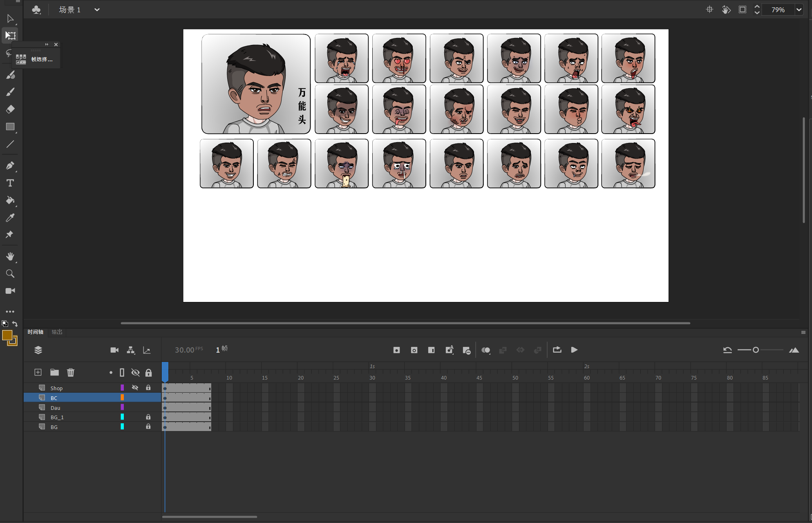Select the BC layer row

coord(93,398)
